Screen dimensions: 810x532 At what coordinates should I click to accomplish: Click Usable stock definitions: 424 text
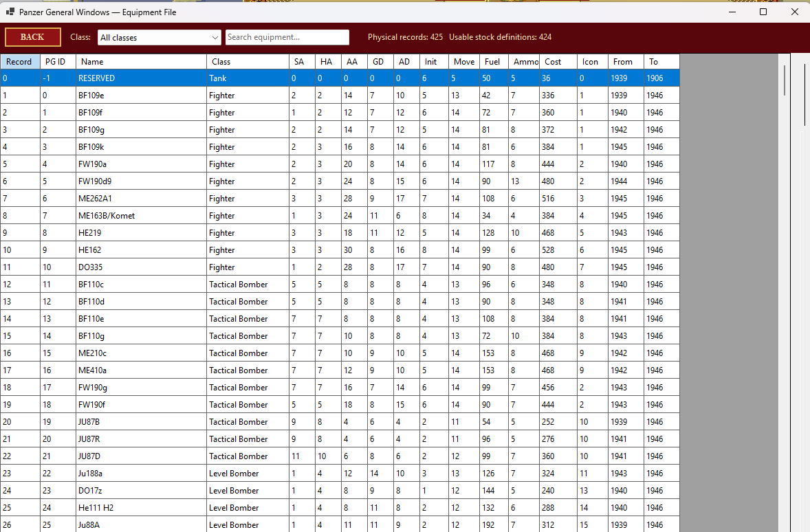(x=500, y=37)
